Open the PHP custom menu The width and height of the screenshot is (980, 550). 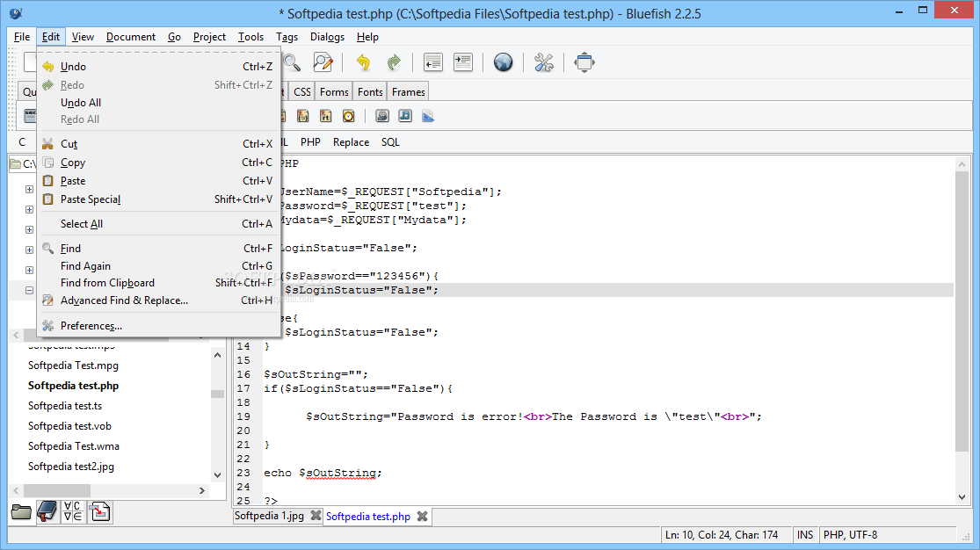pyautogui.click(x=310, y=142)
